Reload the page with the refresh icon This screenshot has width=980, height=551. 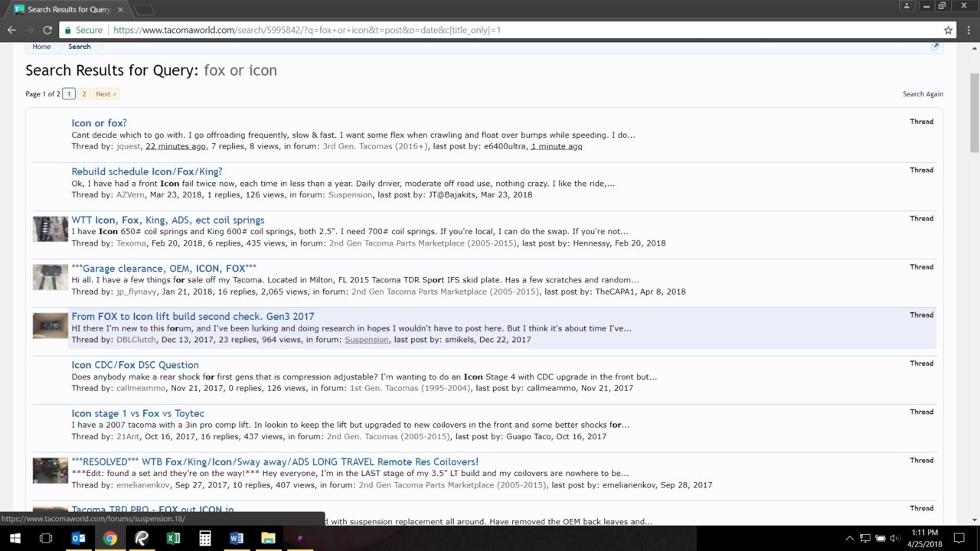[x=47, y=31]
